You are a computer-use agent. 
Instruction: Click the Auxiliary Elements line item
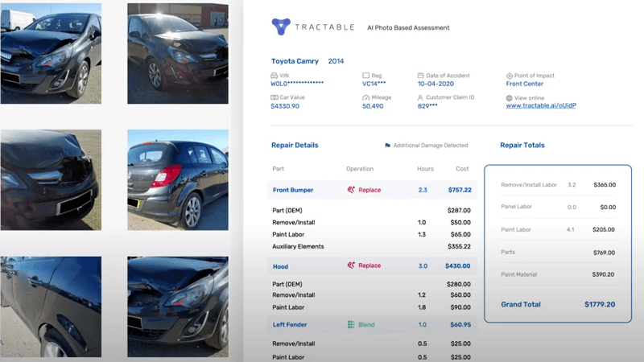coord(298,247)
